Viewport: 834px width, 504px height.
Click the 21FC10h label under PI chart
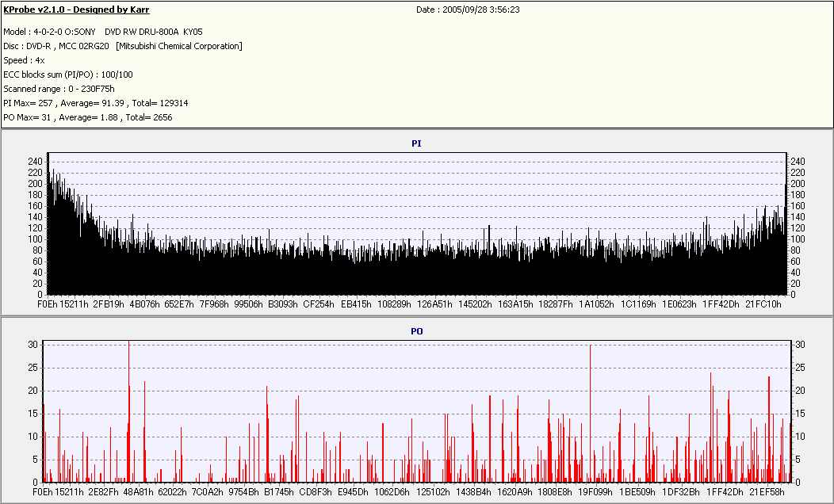tap(764, 304)
